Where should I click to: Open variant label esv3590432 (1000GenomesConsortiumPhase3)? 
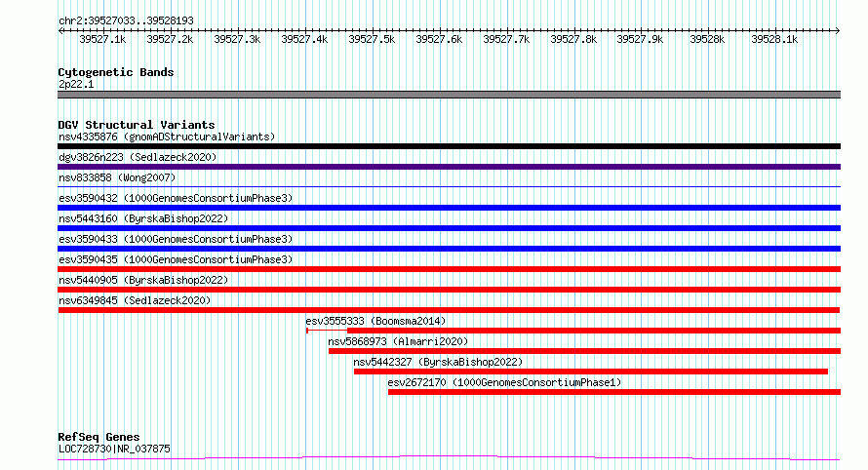coord(176,198)
